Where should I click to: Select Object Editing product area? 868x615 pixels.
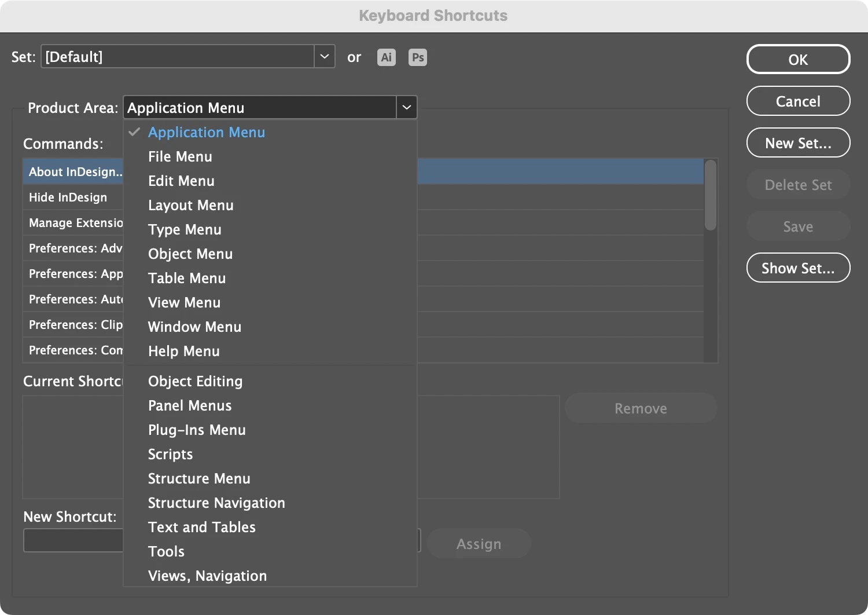tap(270, 382)
